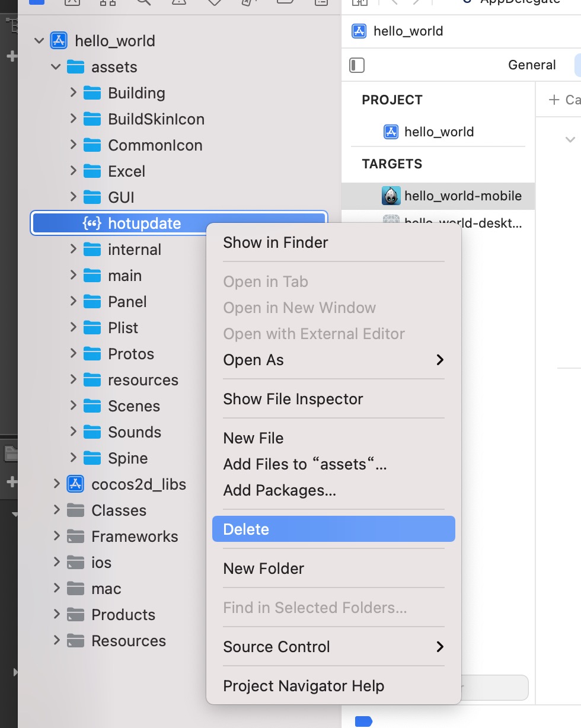This screenshot has width=581, height=728.
Task: Open the Source Control submenu
Action: [x=333, y=647]
